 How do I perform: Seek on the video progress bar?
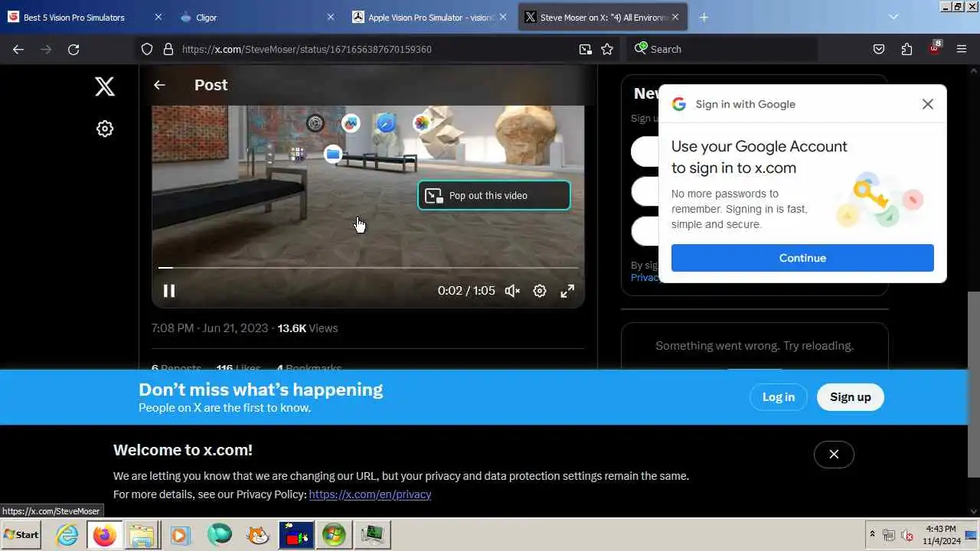(x=368, y=268)
